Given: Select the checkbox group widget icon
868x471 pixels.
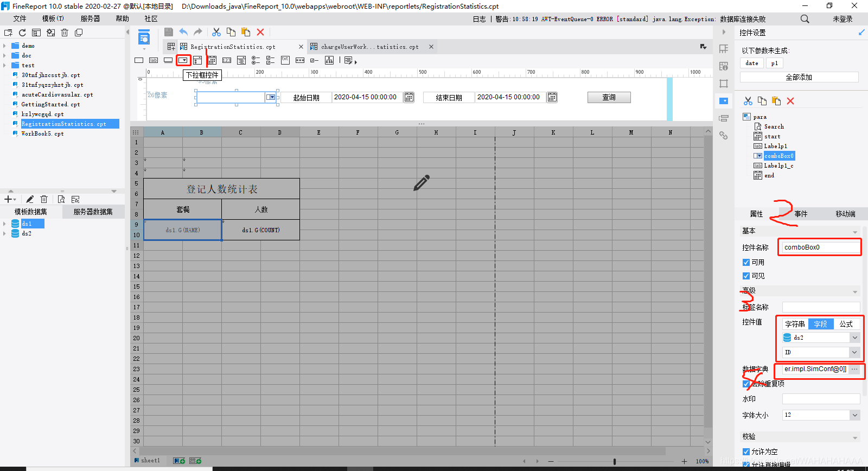Looking at the screenshot, I should [270, 60].
